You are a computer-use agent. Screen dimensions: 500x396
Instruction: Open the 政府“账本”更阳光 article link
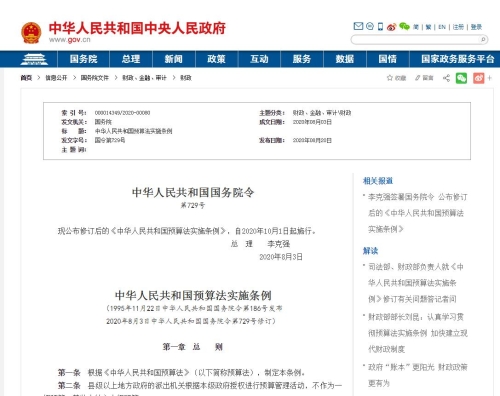pos(418,375)
